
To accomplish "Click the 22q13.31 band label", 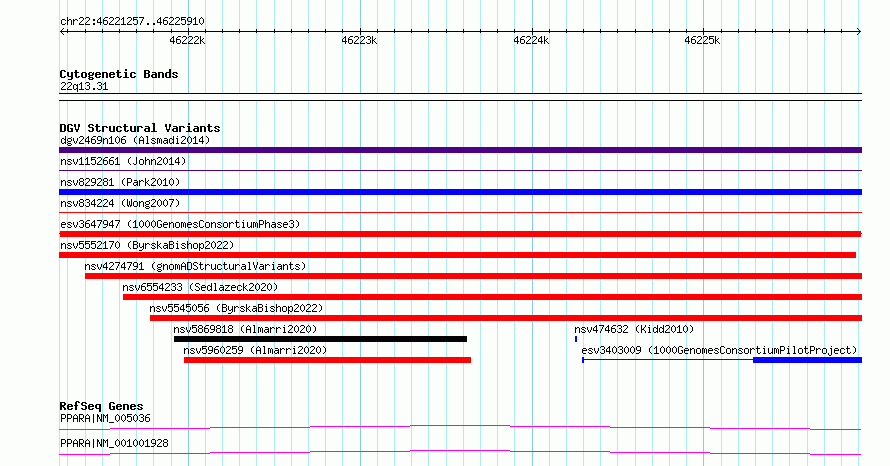I will tap(84, 86).
